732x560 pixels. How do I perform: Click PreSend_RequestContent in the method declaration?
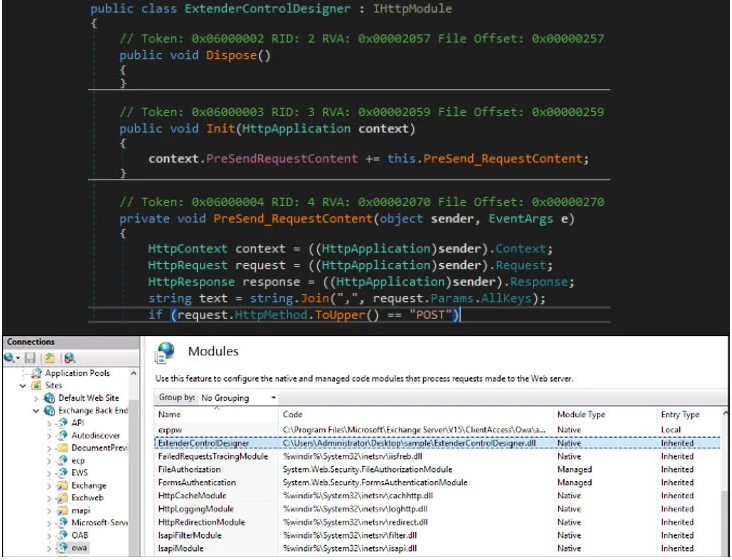(293, 218)
